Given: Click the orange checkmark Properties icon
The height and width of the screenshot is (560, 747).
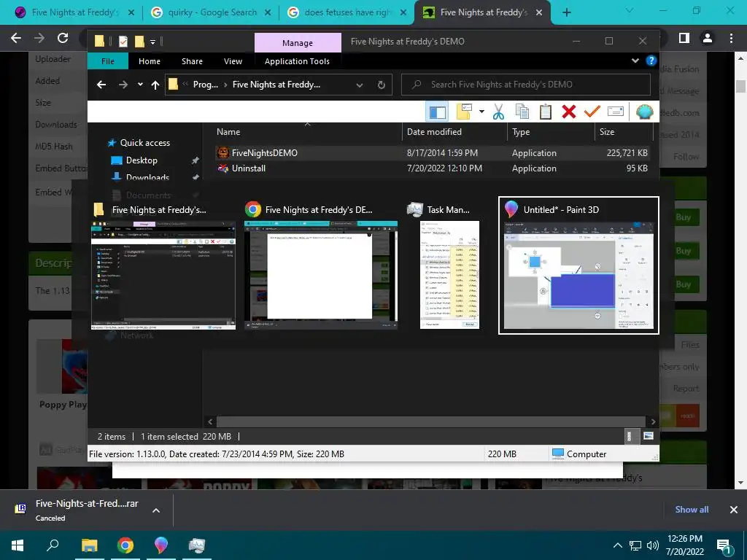Looking at the screenshot, I should coord(592,112).
